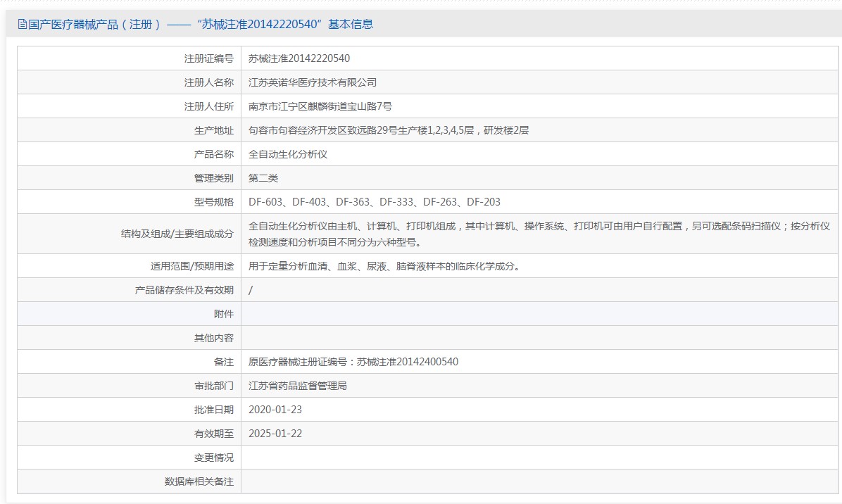
Task: Click the remark with original number 苏械注准20142400540
Action: point(353,362)
